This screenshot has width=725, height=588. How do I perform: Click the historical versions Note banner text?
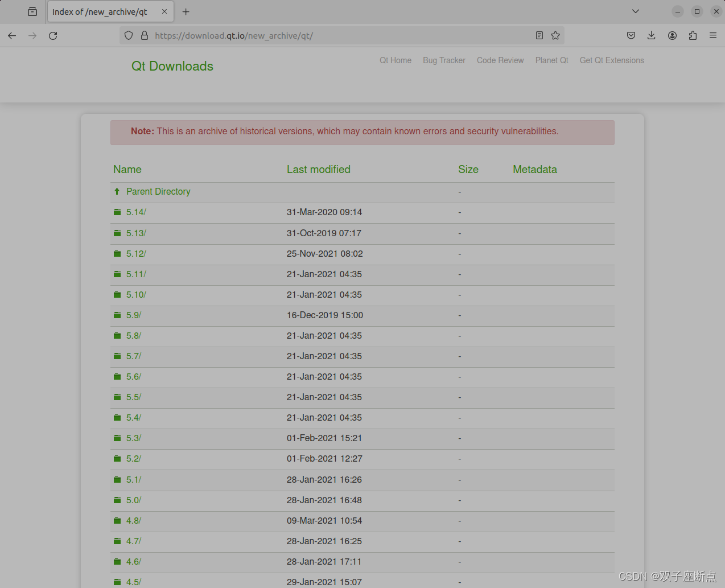pyautogui.click(x=345, y=131)
